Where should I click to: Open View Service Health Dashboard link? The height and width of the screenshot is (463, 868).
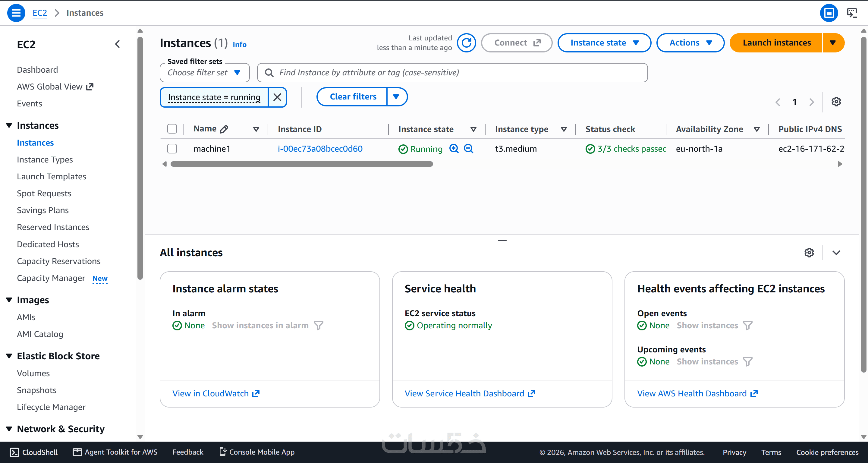[x=470, y=393]
